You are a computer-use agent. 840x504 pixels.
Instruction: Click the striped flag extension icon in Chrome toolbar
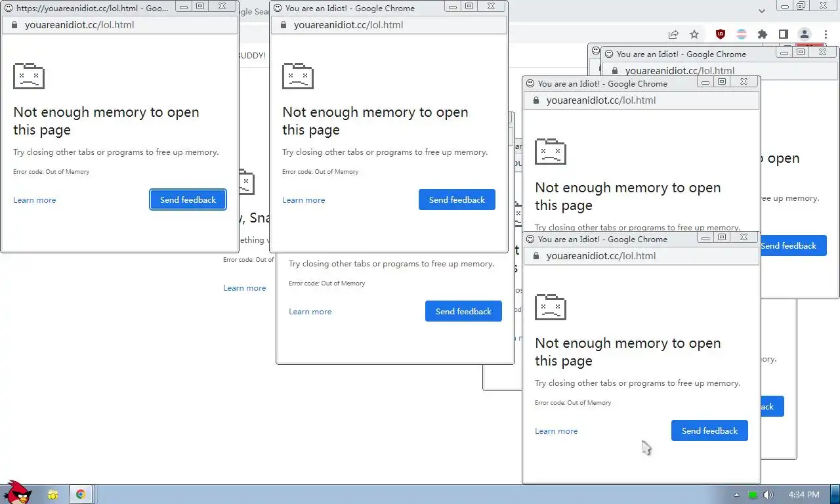tap(742, 34)
